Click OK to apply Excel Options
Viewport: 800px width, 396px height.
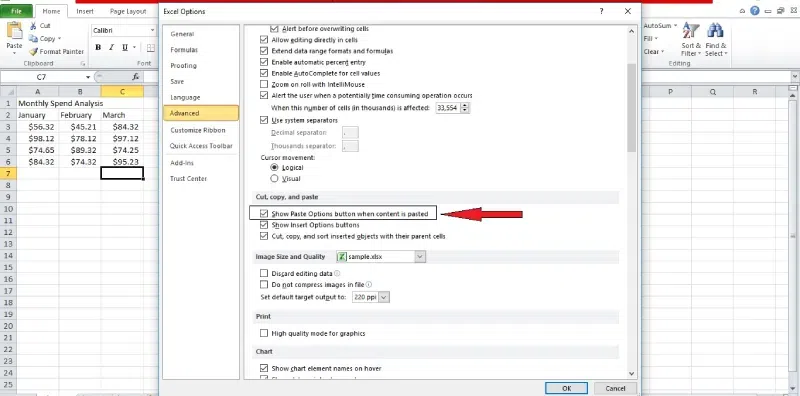[x=566, y=388]
